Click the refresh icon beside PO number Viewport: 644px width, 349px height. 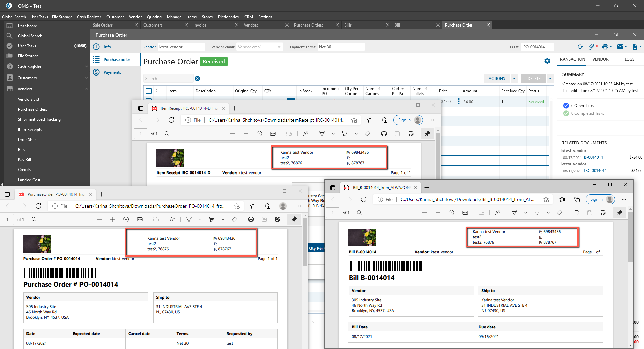(580, 47)
